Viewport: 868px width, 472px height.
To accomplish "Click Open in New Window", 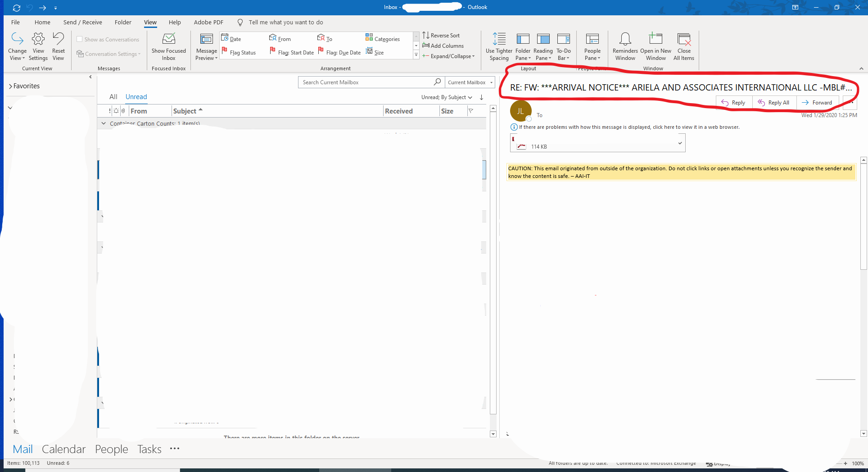I will tap(656, 46).
